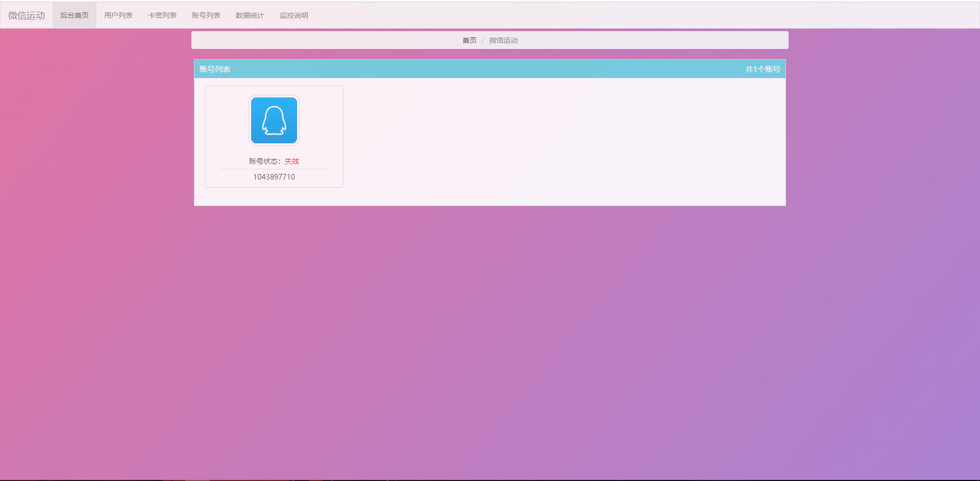Click the 账号状态 label
980x481 pixels.
265,161
